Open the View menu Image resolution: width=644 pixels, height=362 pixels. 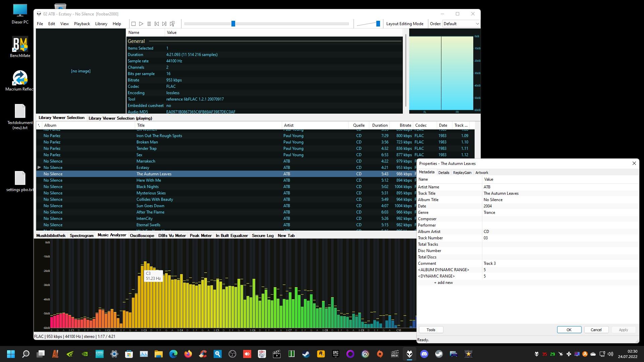pos(64,24)
